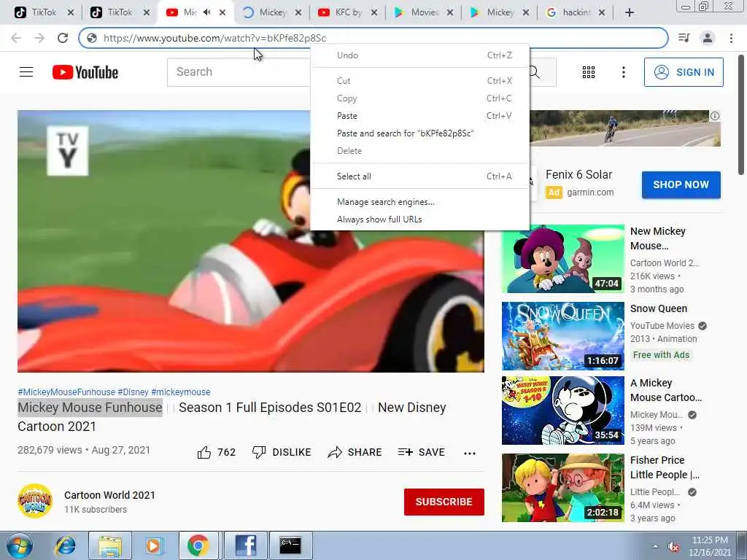747x560 pixels.
Task: Click the muted volume tray icon
Action: pyautogui.click(x=673, y=547)
